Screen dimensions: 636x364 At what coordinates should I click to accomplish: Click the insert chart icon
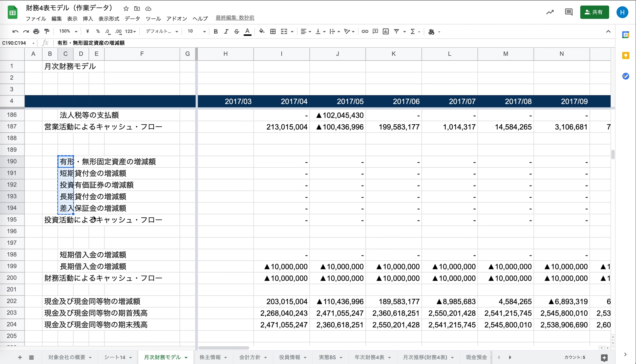386,32
